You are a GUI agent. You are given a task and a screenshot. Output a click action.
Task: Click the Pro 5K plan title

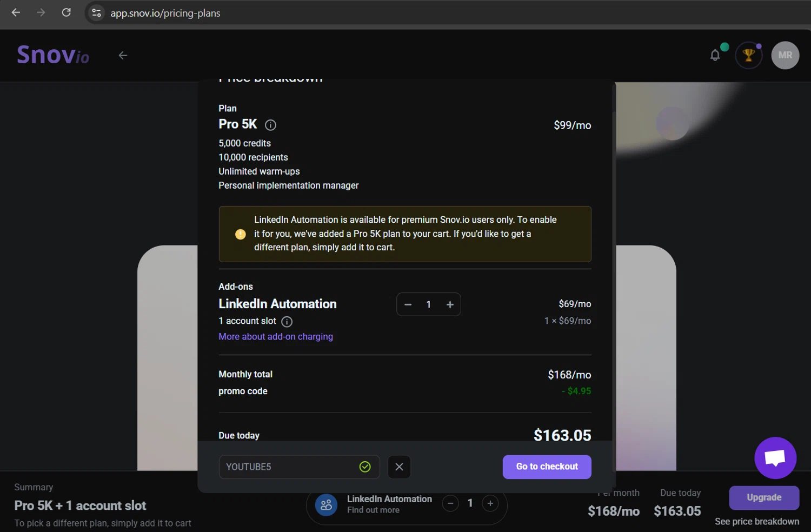click(x=238, y=124)
